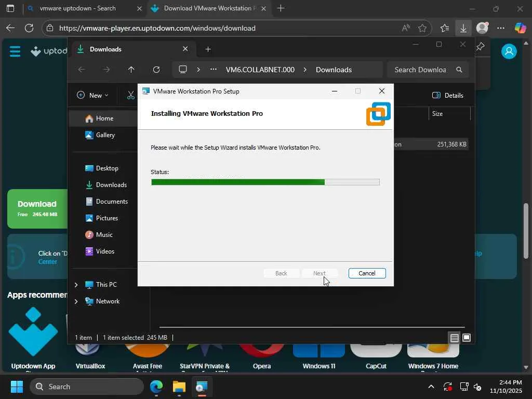Focus the Search Downloads field
Viewport: 532px width, 399px height.
pyautogui.click(x=428, y=70)
